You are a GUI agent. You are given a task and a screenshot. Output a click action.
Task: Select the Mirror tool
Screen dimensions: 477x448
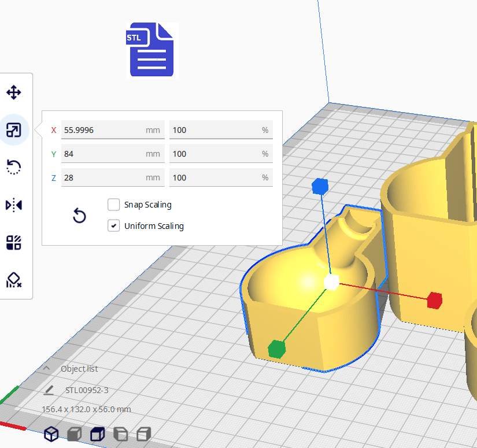pyautogui.click(x=14, y=205)
